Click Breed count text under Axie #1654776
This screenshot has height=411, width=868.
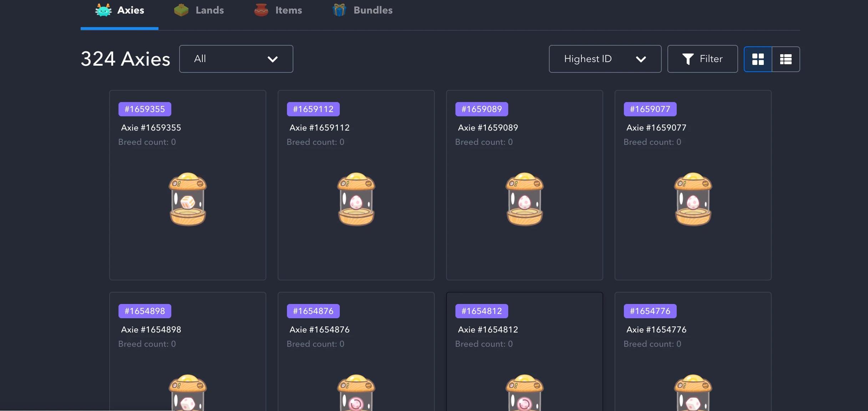[x=652, y=344]
